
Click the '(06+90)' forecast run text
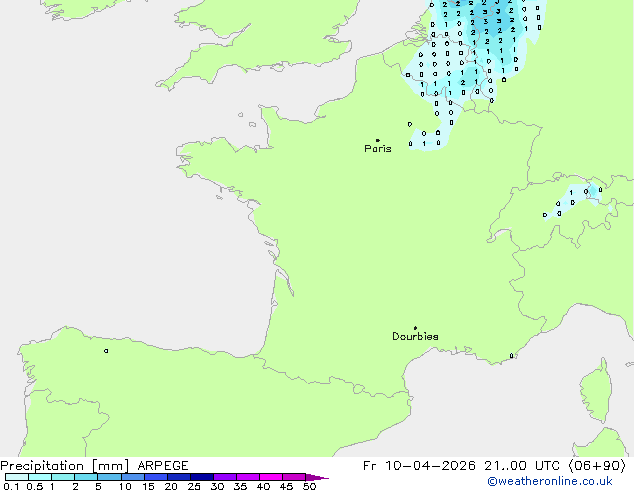(x=597, y=466)
